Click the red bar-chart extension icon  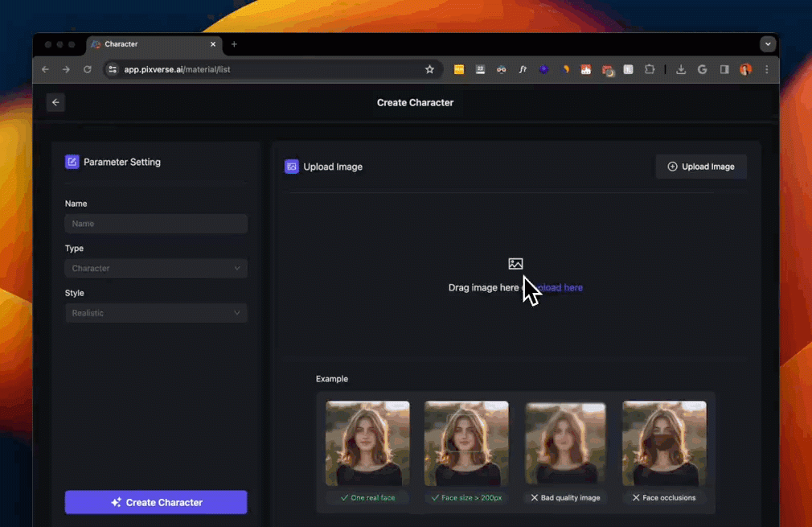click(x=586, y=69)
